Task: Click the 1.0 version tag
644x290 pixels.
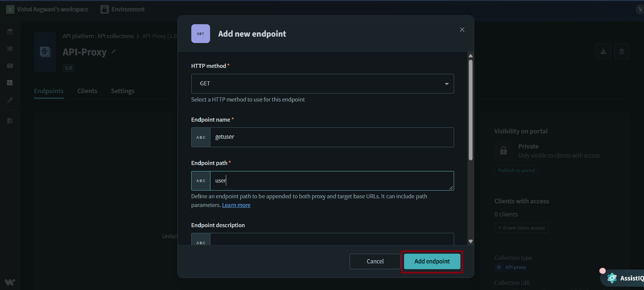Action: (68, 68)
